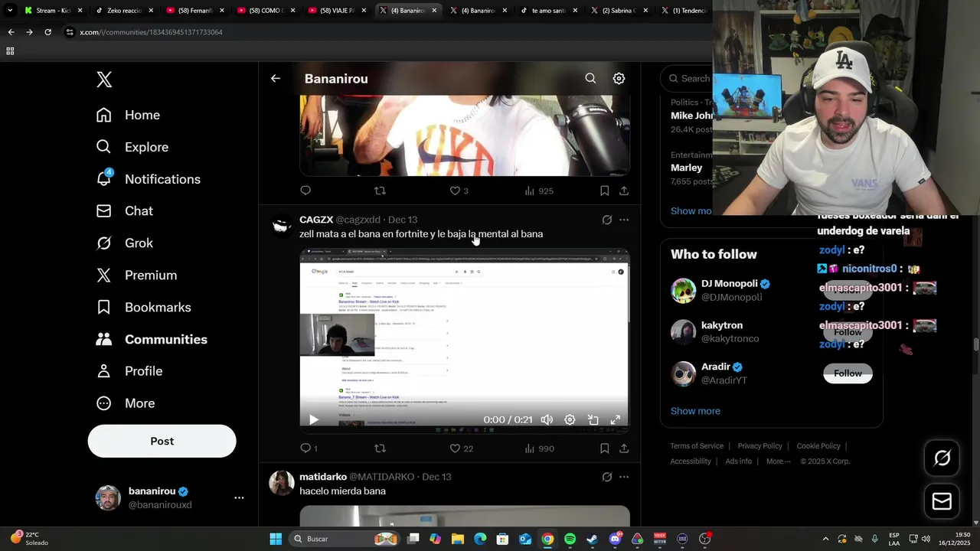Screen dimensions: 980x551
Task: Open the Grok action on CAGZX's post
Action: click(606, 220)
